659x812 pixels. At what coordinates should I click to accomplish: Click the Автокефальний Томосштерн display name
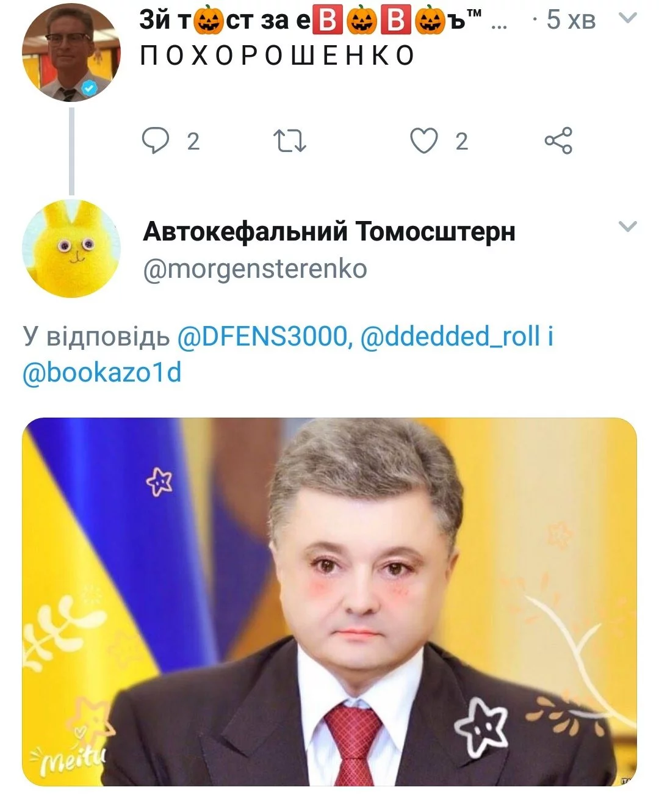tap(329, 231)
